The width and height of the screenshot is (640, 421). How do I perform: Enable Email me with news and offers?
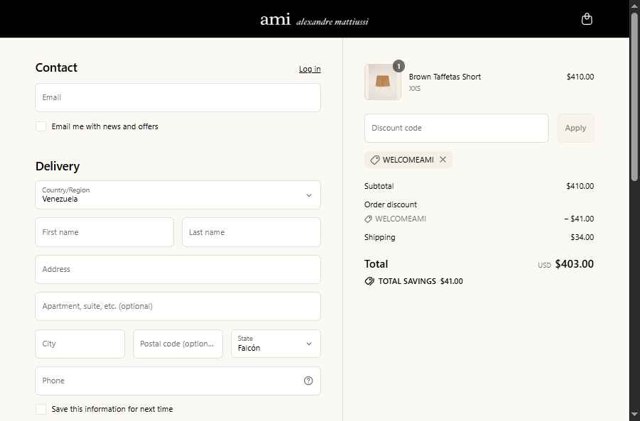point(41,126)
